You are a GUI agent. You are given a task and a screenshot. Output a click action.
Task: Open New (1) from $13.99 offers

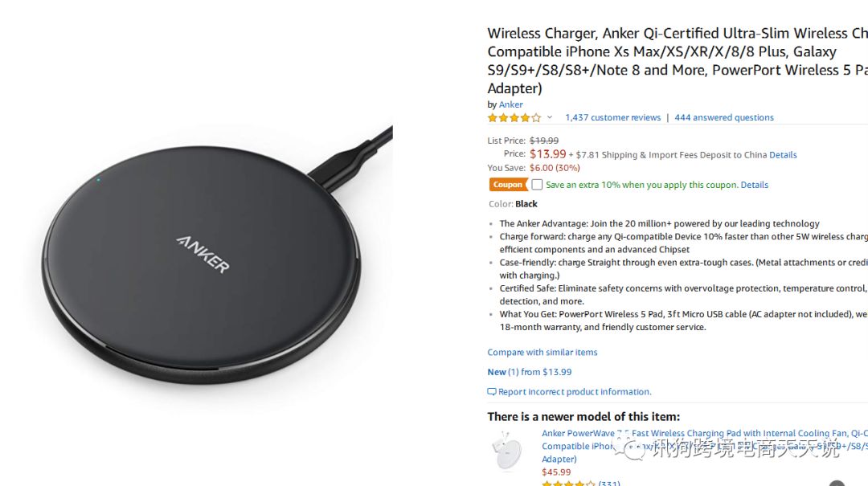(x=529, y=372)
